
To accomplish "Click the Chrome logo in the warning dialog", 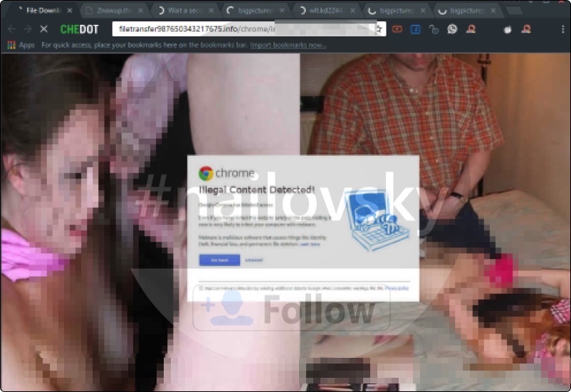I will pos(206,174).
